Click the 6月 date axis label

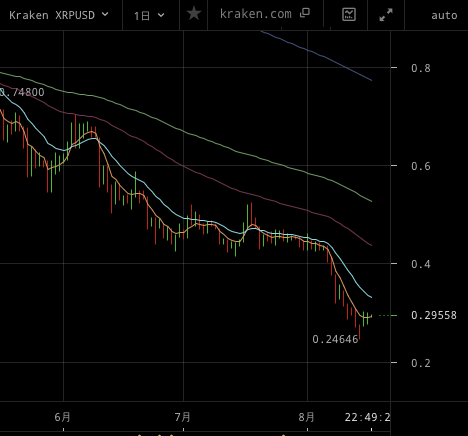click(x=63, y=417)
